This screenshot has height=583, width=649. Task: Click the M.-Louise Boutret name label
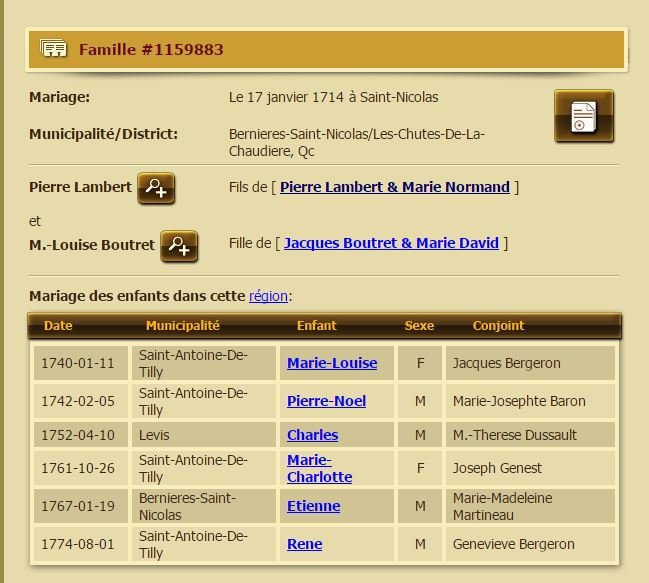[91, 245]
